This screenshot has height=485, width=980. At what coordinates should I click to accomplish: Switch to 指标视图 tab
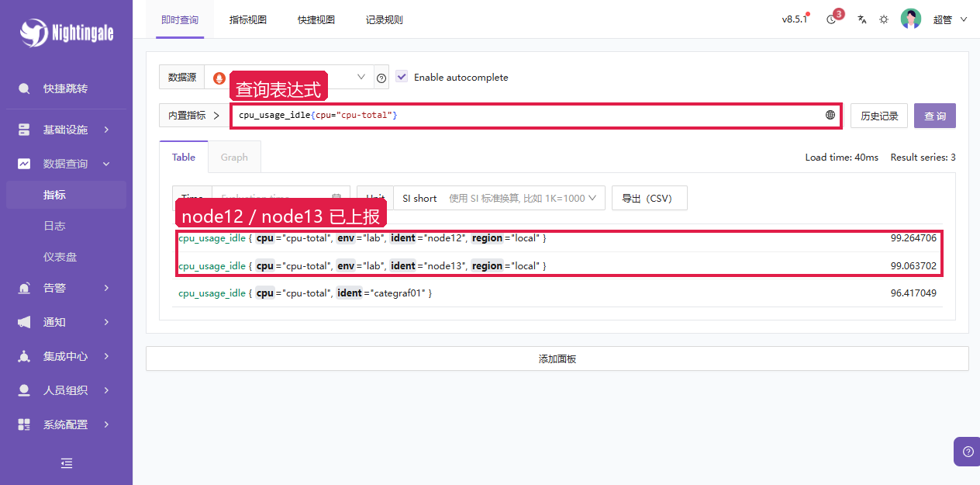pos(248,19)
